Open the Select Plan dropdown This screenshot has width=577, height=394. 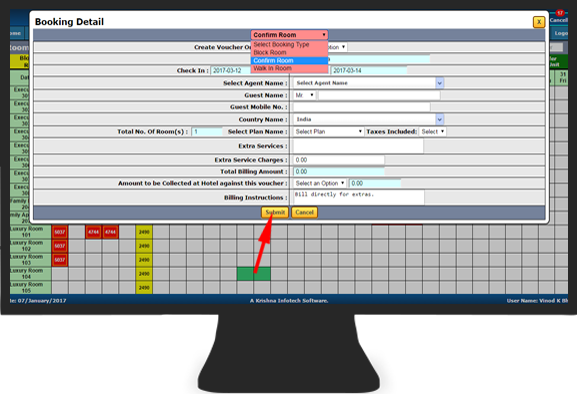click(329, 132)
